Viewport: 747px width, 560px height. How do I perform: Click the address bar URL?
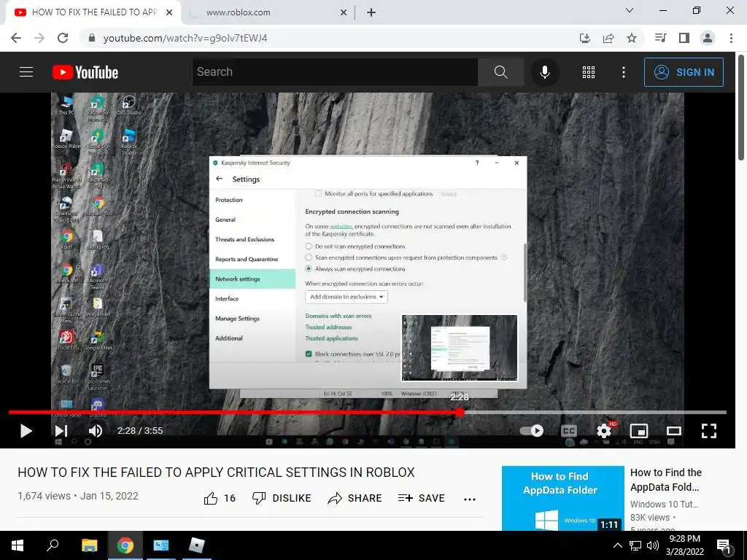185,38
